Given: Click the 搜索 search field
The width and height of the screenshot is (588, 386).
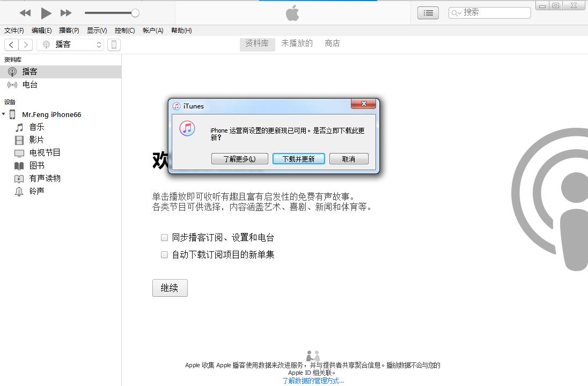Looking at the screenshot, I should [489, 13].
